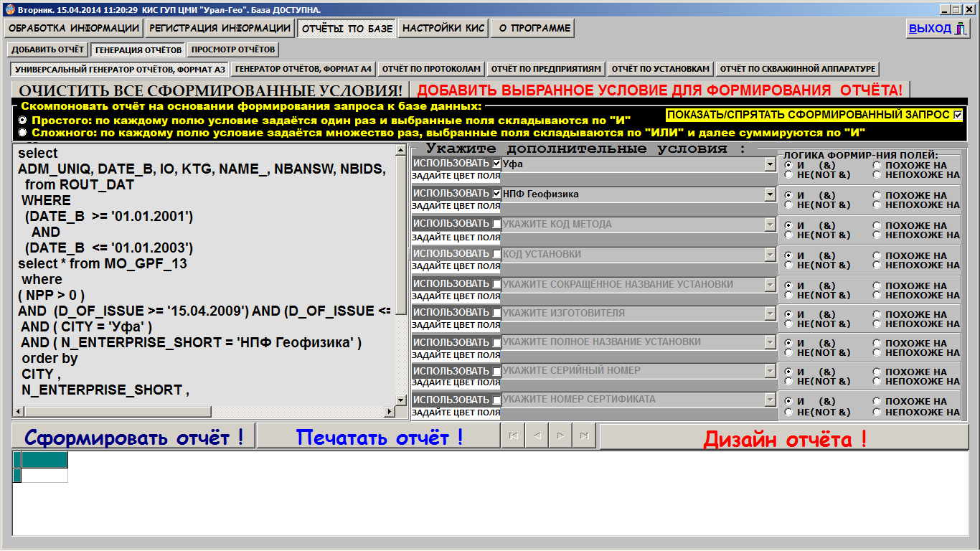Open the УКАЖИТЕ НОМЕР СЕРТИФИКАТА dropdown
The height and width of the screenshot is (551, 980).
click(x=771, y=400)
